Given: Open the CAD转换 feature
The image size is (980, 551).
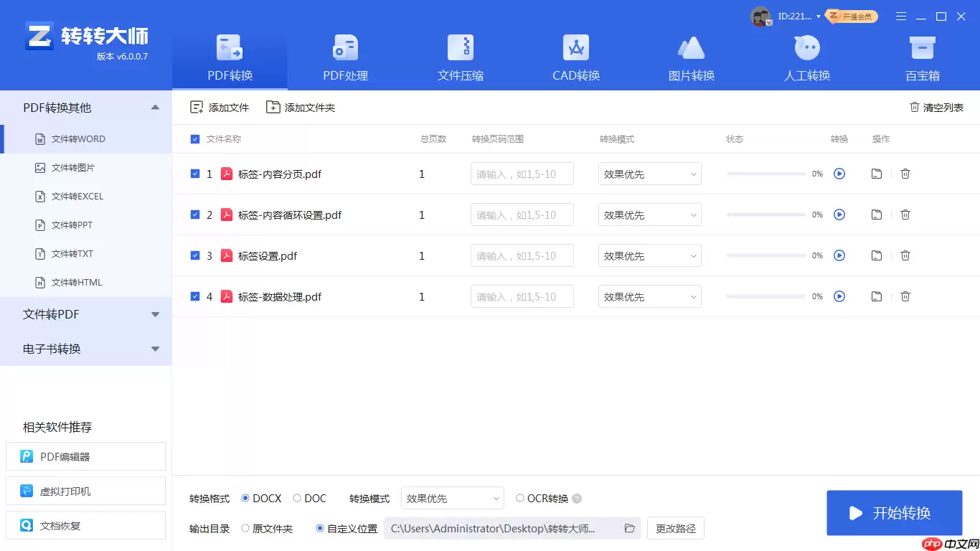Looking at the screenshot, I should tap(575, 57).
